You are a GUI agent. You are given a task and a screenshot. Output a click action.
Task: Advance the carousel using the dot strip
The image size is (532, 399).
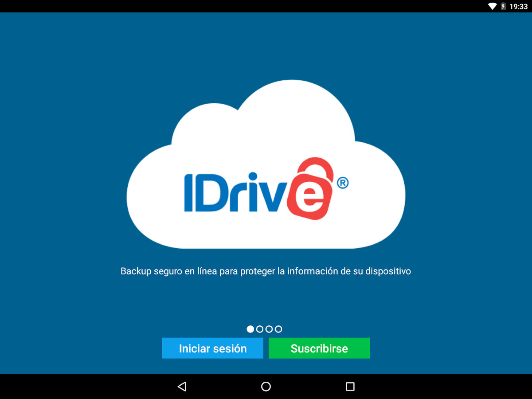click(264, 329)
